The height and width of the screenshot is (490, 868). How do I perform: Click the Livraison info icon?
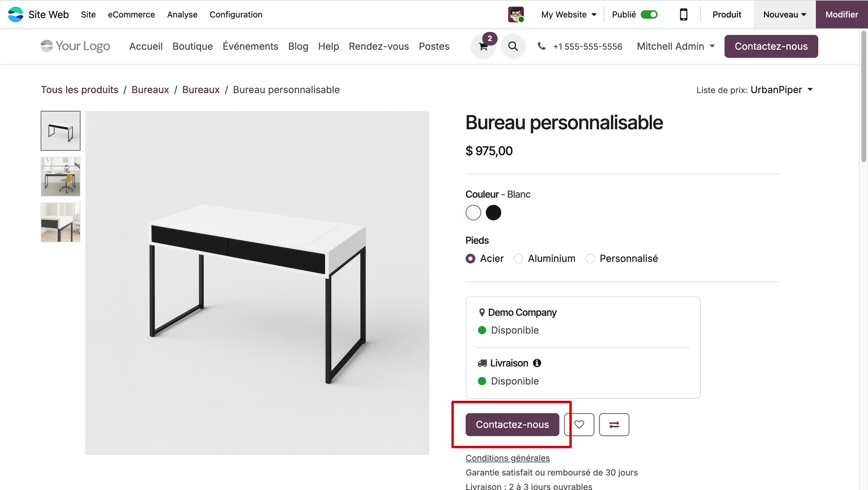(x=537, y=363)
